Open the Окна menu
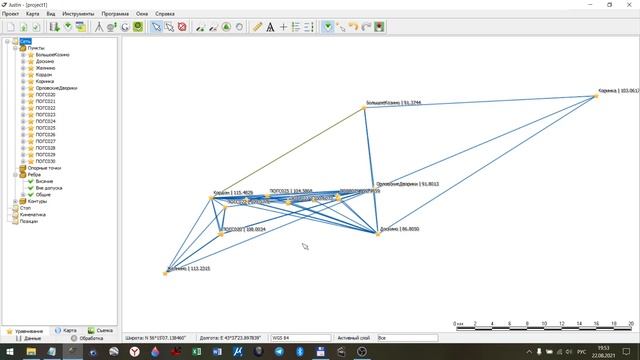 point(142,13)
